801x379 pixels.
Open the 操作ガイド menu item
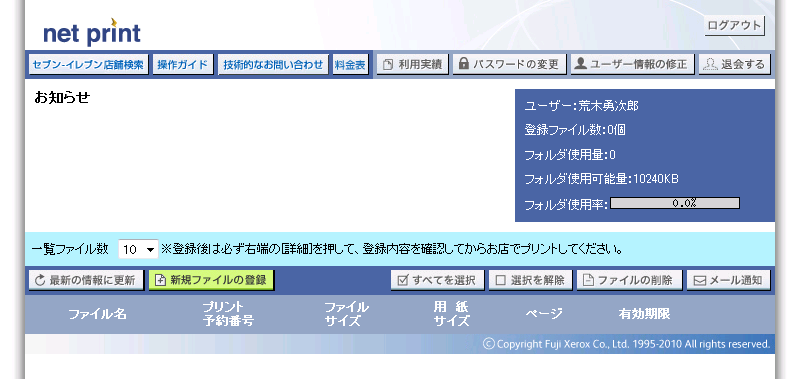click(182, 65)
